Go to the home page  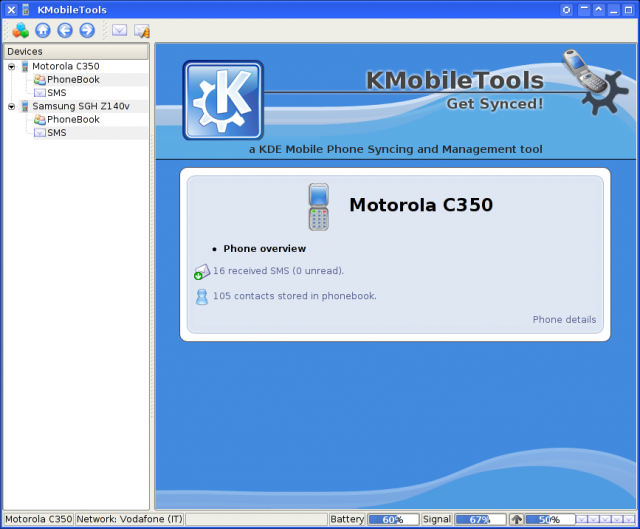[x=43, y=30]
